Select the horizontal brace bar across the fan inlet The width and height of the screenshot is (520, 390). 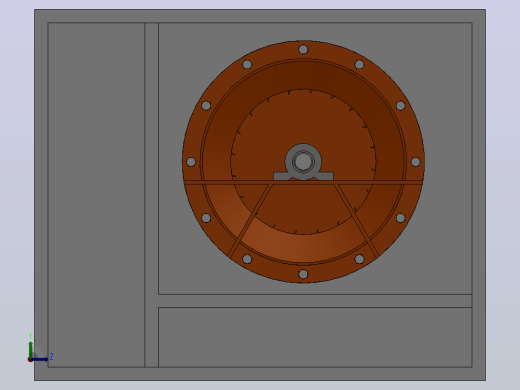pyautogui.click(x=303, y=182)
